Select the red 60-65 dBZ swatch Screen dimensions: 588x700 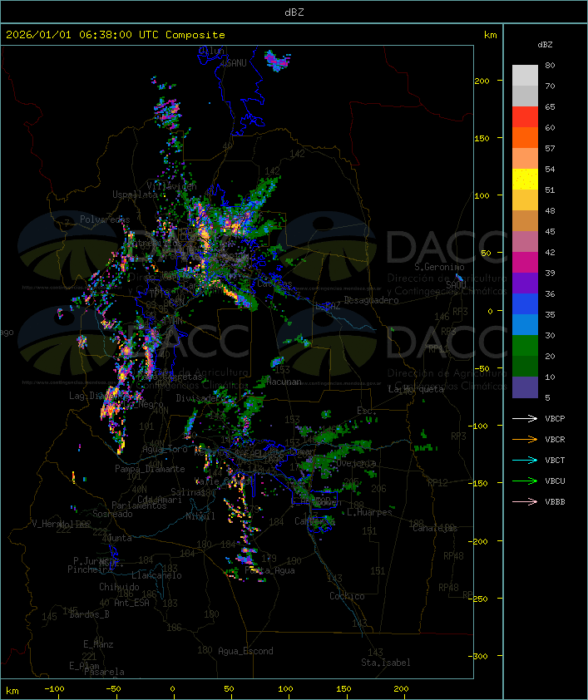tap(525, 117)
